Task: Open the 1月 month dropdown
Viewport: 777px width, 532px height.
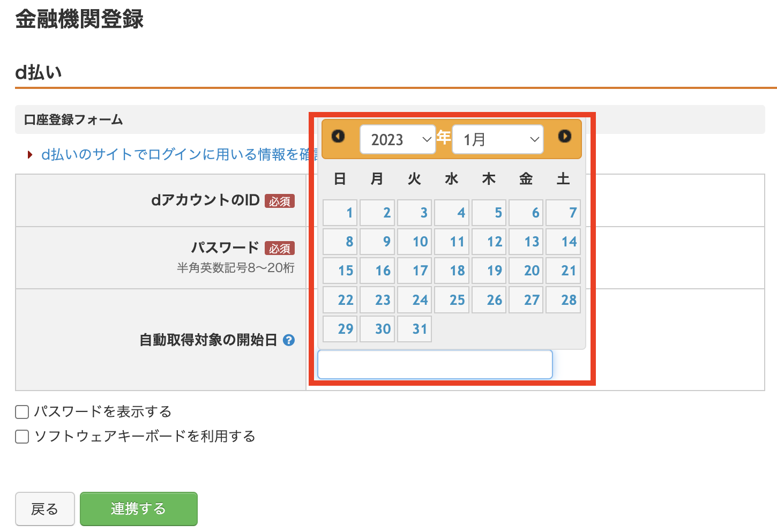Action: pos(498,139)
